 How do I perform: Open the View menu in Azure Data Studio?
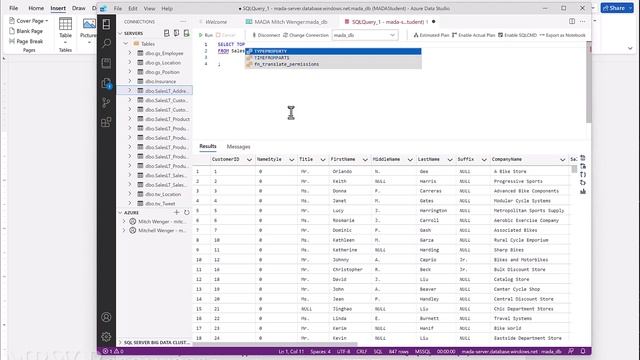click(x=149, y=8)
